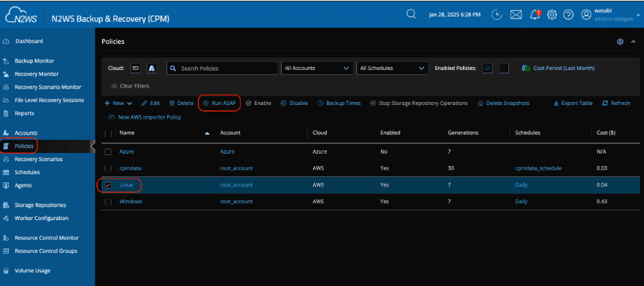This screenshot has height=286, width=644.
Task: Filter by Azure cloud icon
Action: tap(151, 68)
